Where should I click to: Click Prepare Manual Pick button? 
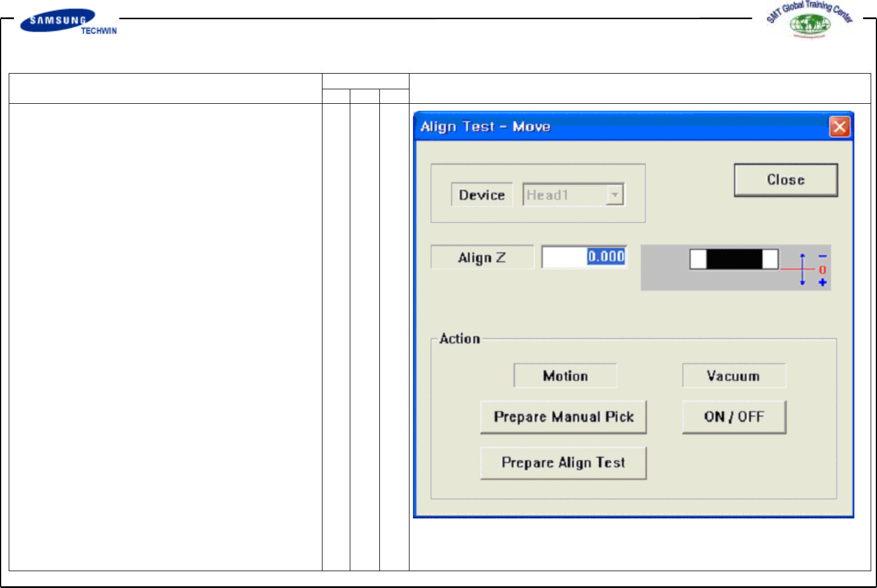tap(563, 417)
